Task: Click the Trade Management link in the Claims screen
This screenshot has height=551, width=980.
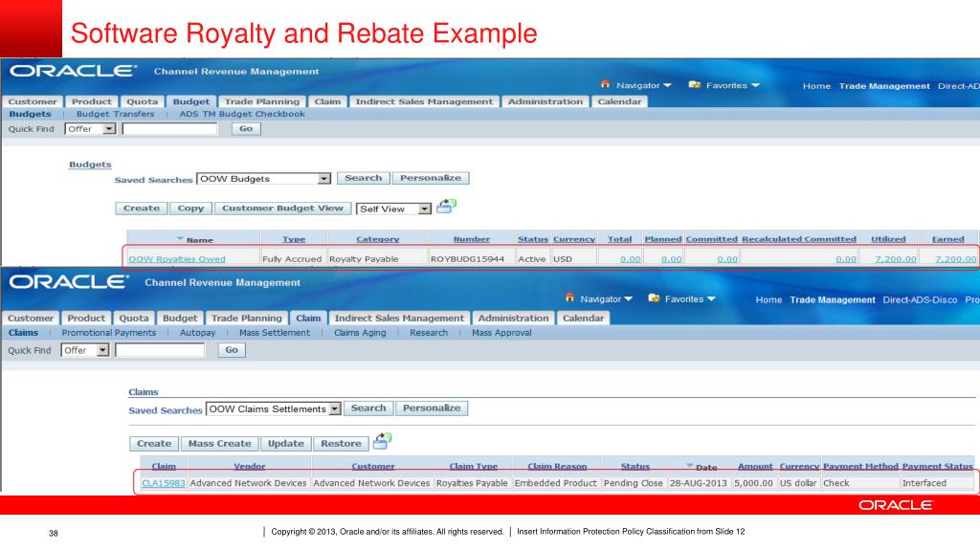Action: coord(833,299)
